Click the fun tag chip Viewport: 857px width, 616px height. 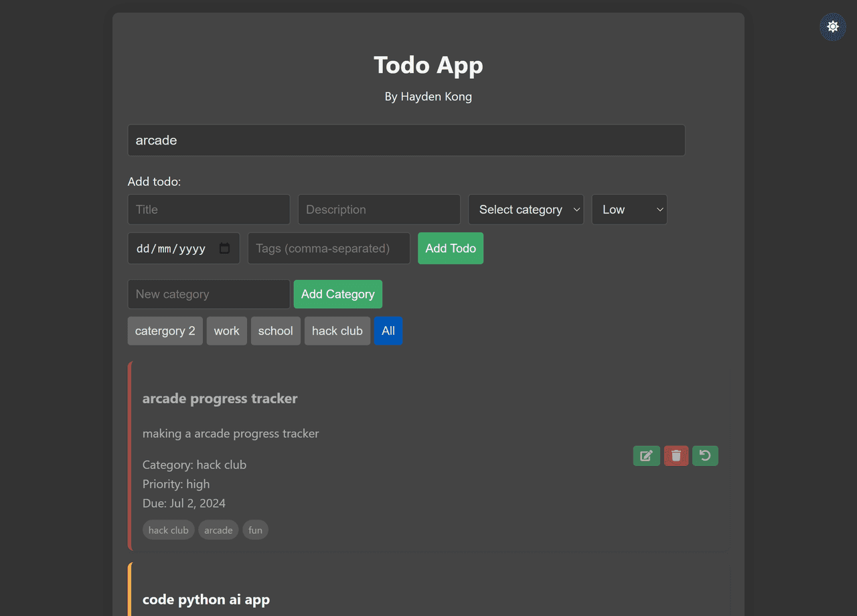255,530
